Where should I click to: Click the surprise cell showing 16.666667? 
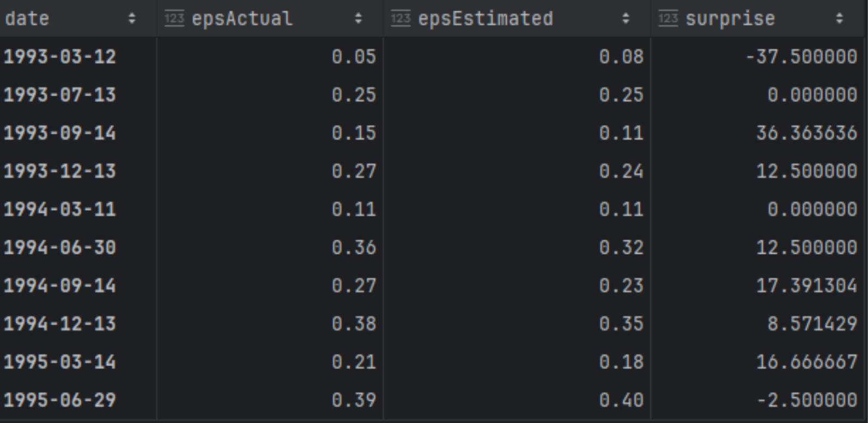(x=806, y=362)
